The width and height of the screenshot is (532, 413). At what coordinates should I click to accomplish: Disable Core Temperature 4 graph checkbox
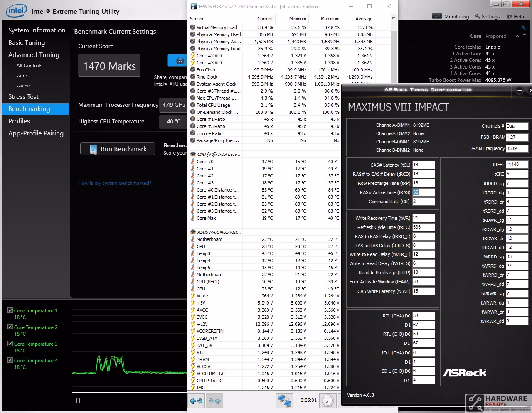click(x=10, y=360)
